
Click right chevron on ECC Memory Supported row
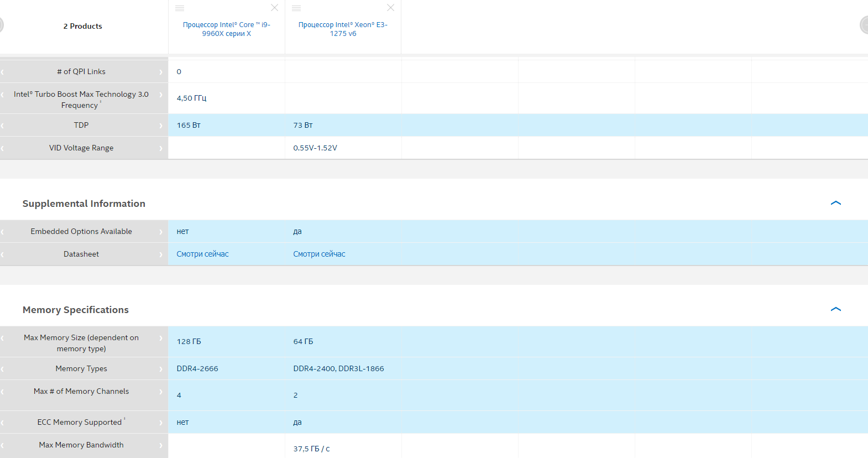coord(161,423)
